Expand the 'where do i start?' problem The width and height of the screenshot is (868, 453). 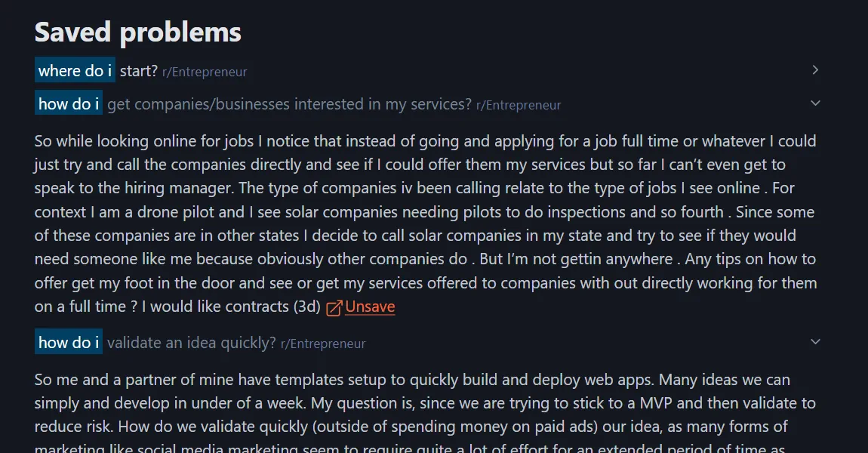click(815, 70)
